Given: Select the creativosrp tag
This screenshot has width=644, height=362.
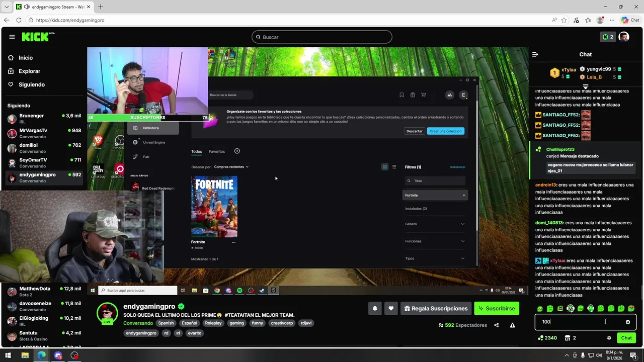Looking at the screenshot, I should [282, 323].
